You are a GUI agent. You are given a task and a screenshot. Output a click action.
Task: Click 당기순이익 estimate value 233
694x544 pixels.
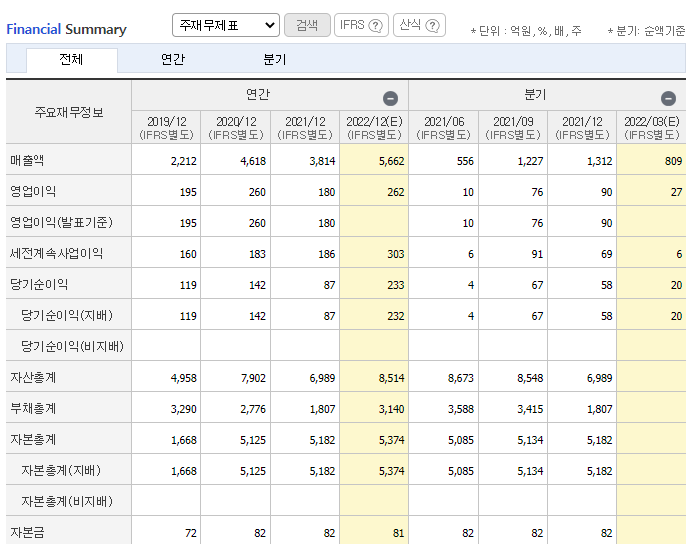pos(396,285)
